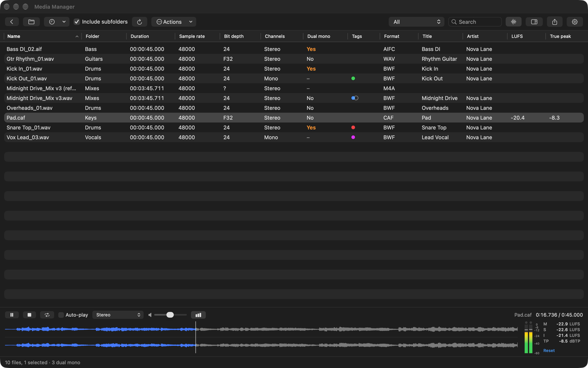Image resolution: width=588 pixels, height=368 pixels.
Task: Sort by the Name column header
Action: pyautogui.click(x=42, y=36)
